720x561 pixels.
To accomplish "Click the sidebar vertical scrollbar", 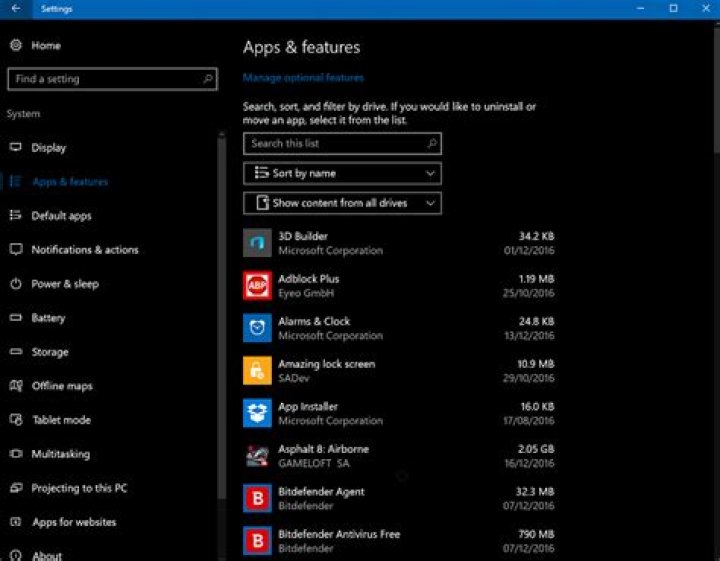I will tap(222, 317).
